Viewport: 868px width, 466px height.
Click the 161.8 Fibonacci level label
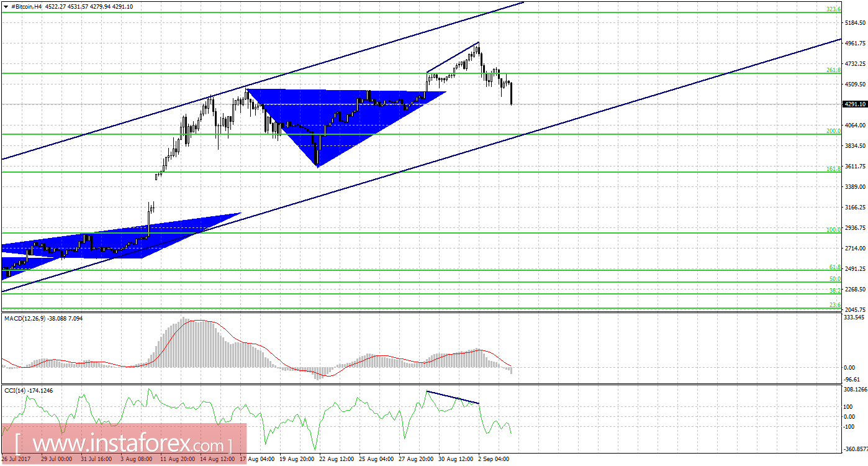point(834,168)
